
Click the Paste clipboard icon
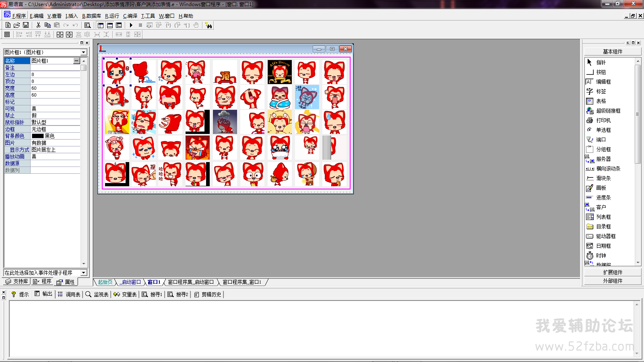tap(57, 25)
